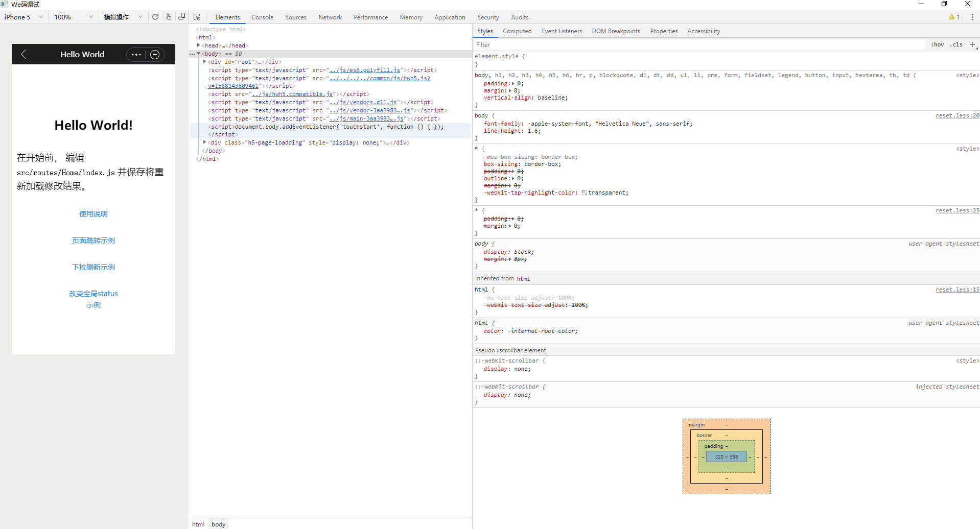
Task: Open the DevTools three-dot customize menu
Action: pyautogui.click(x=973, y=17)
